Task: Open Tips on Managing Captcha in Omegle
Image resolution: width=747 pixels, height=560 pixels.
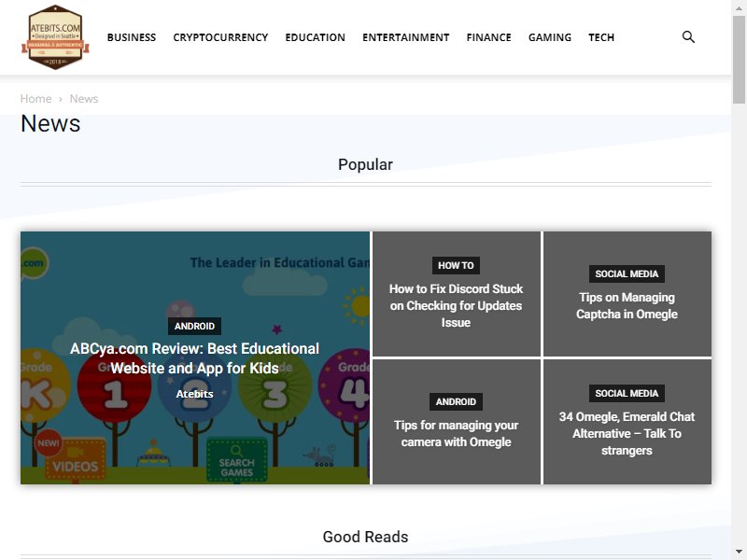Action: [x=627, y=306]
